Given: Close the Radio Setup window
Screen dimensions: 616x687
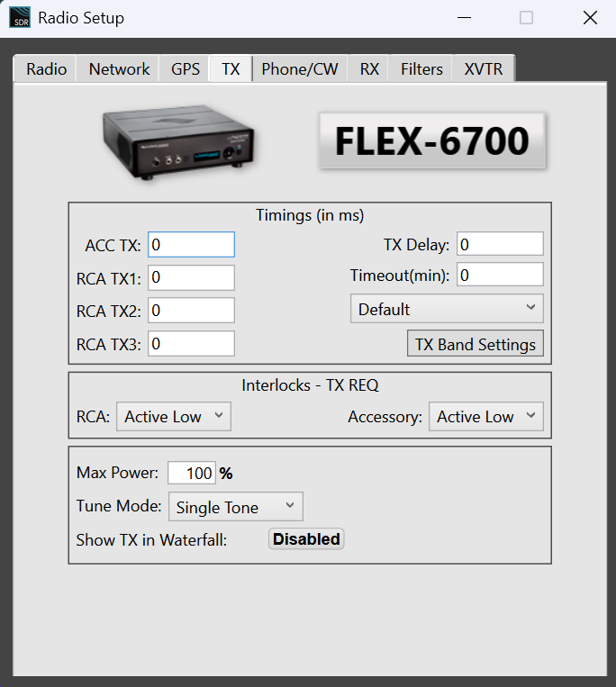Looking at the screenshot, I should pos(590,18).
